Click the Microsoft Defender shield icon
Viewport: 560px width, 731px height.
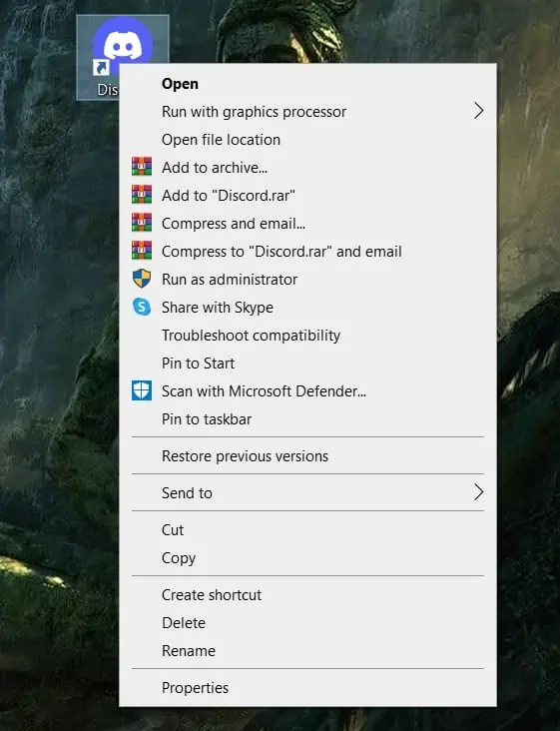click(x=142, y=390)
